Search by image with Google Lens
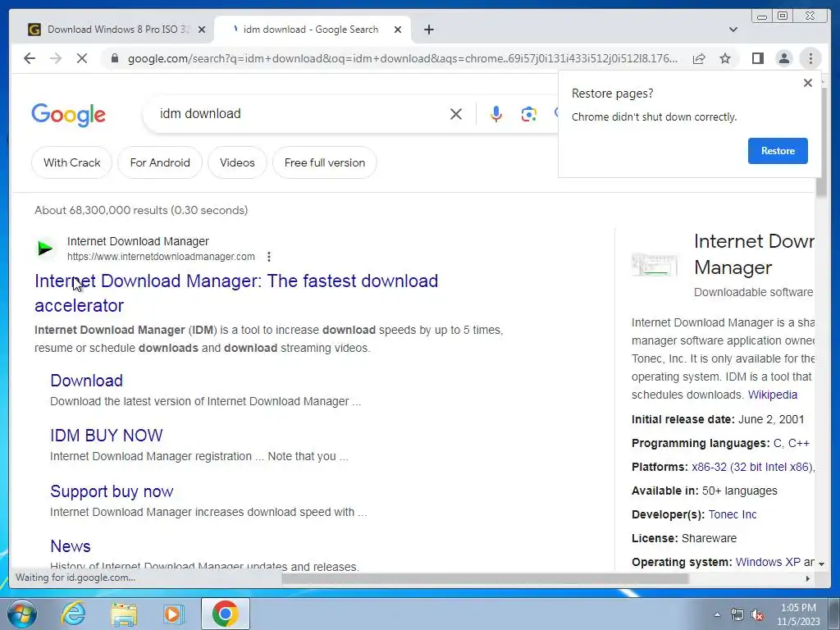 (529, 113)
